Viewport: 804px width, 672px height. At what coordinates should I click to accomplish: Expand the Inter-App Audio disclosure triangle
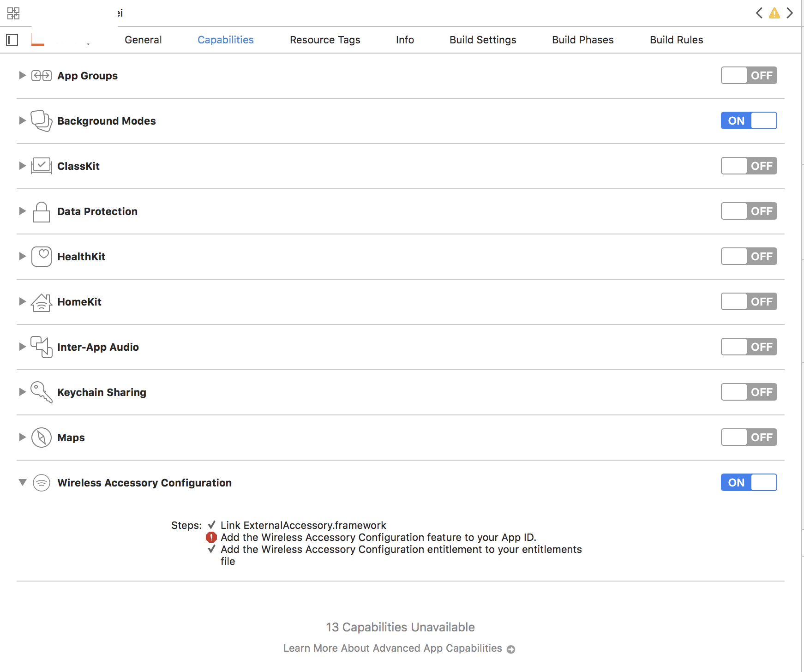(x=22, y=347)
